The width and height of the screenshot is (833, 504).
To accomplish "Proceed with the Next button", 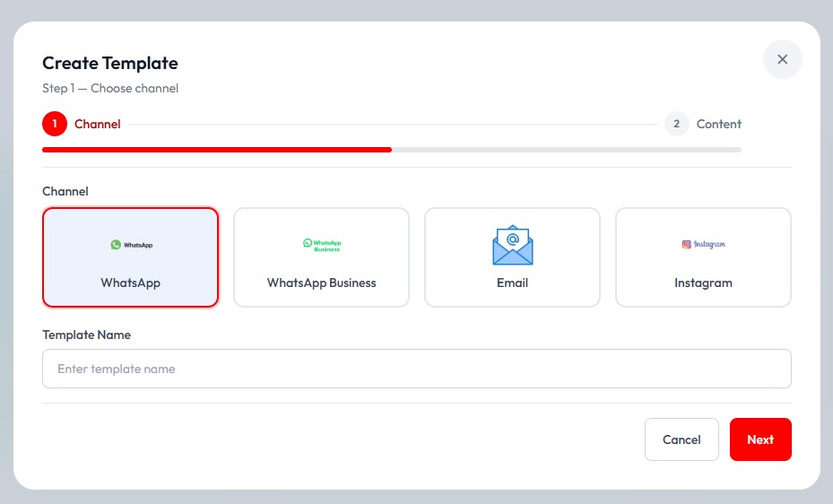I will 760,439.
